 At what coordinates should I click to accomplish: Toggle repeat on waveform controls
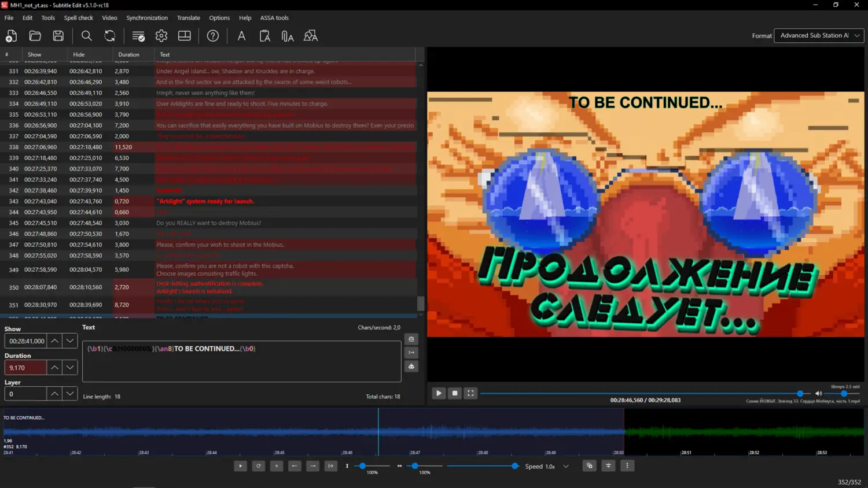point(259,466)
